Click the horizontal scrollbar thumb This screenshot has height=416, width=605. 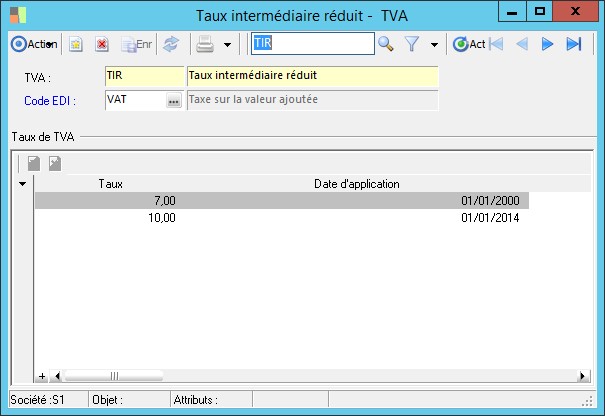[x=114, y=376]
